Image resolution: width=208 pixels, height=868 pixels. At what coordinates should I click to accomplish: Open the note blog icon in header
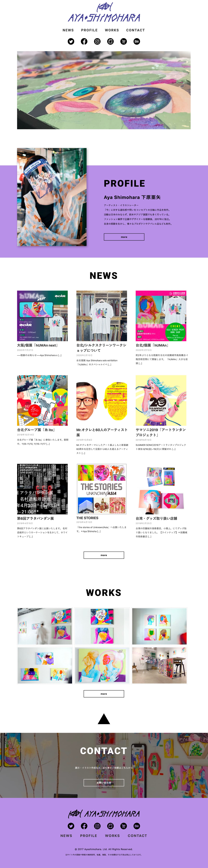[110, 41]
